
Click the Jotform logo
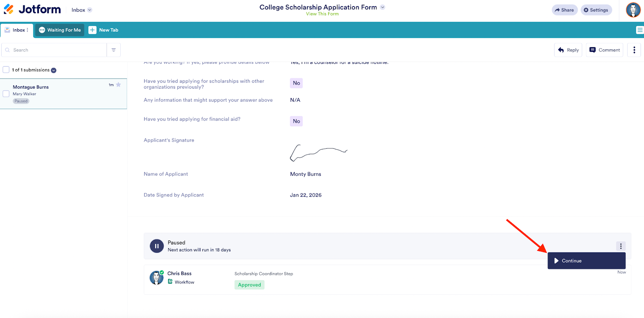point(32,9)
